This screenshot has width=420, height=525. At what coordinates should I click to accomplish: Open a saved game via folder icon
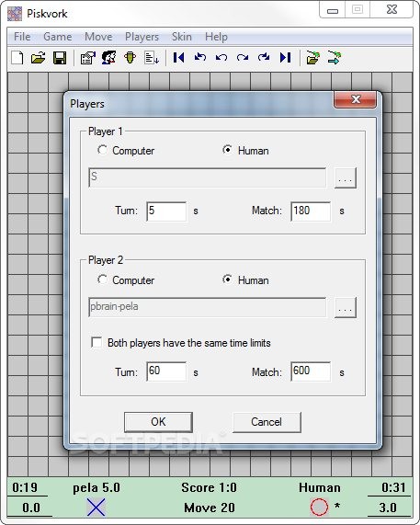click(x=39, y=58)
